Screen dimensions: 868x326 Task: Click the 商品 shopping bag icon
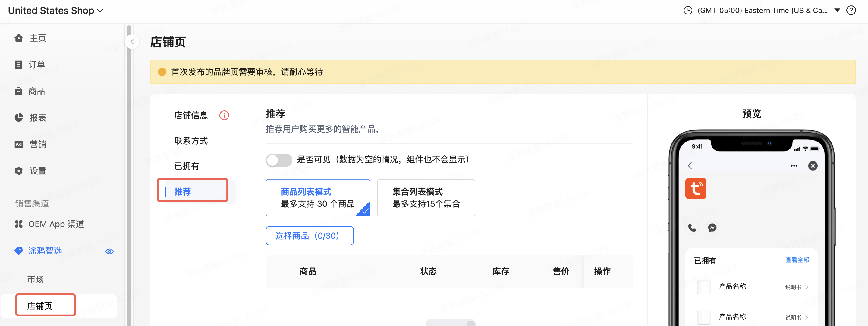(x=19, y=91)
